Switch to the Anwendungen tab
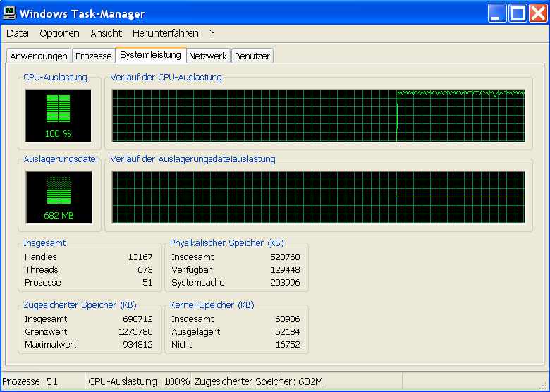This screenshot has width=550, height=392. coord(39,56)
